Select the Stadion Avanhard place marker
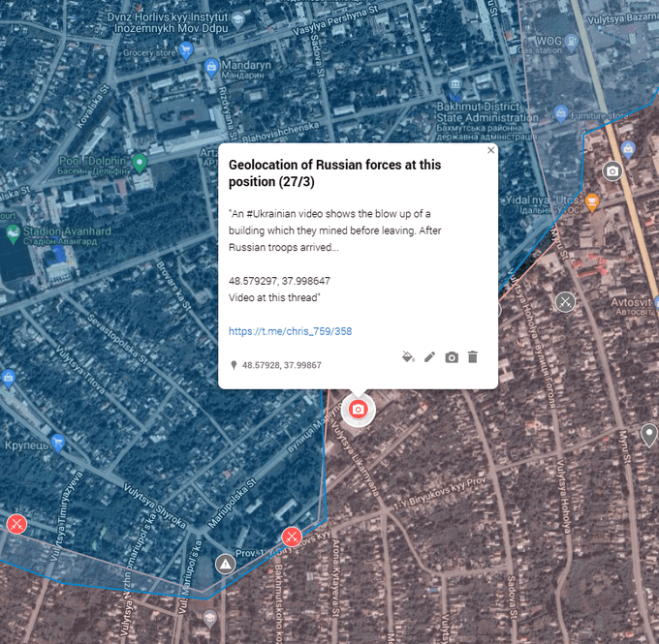The height and width of the screenshot is (644, 659). click(12, 232)
